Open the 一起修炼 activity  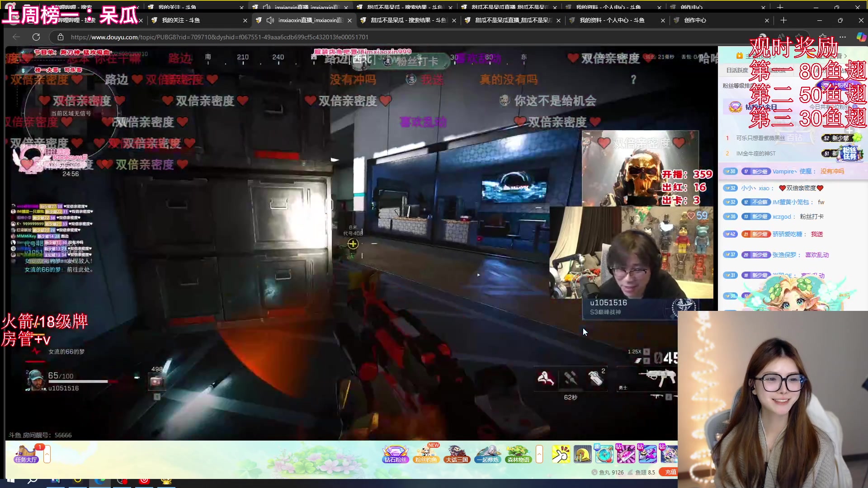pos(488,454)
